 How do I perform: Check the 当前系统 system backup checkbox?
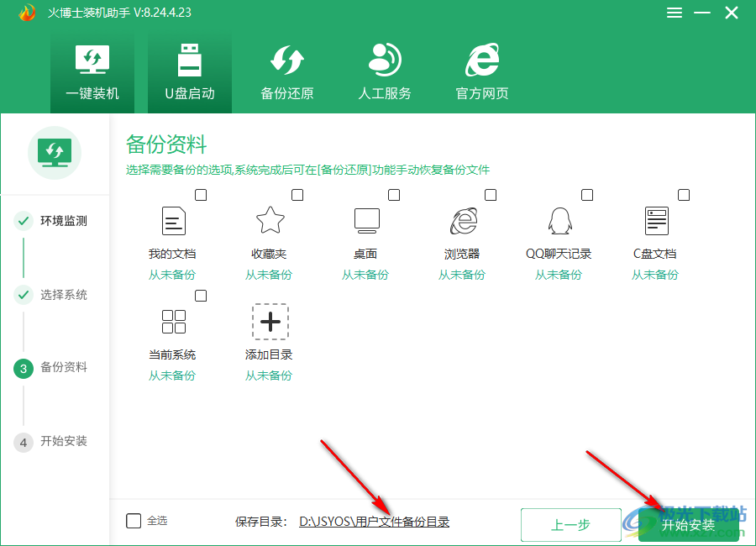(200, 295)
